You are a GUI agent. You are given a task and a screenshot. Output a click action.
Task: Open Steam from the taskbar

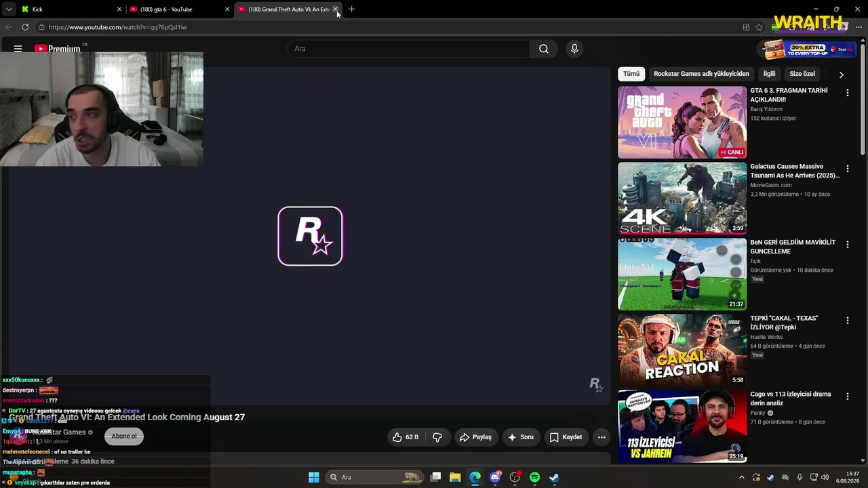coord(554,477)
